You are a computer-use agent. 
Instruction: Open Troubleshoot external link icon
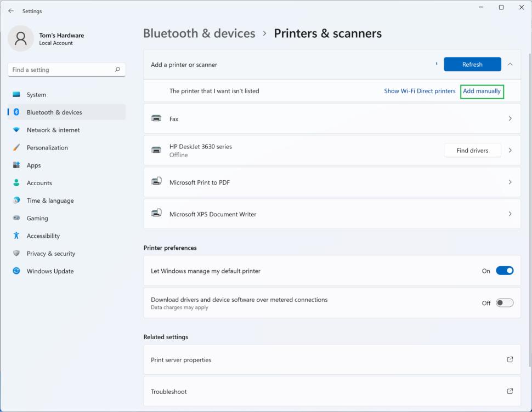tap(510, 391)
